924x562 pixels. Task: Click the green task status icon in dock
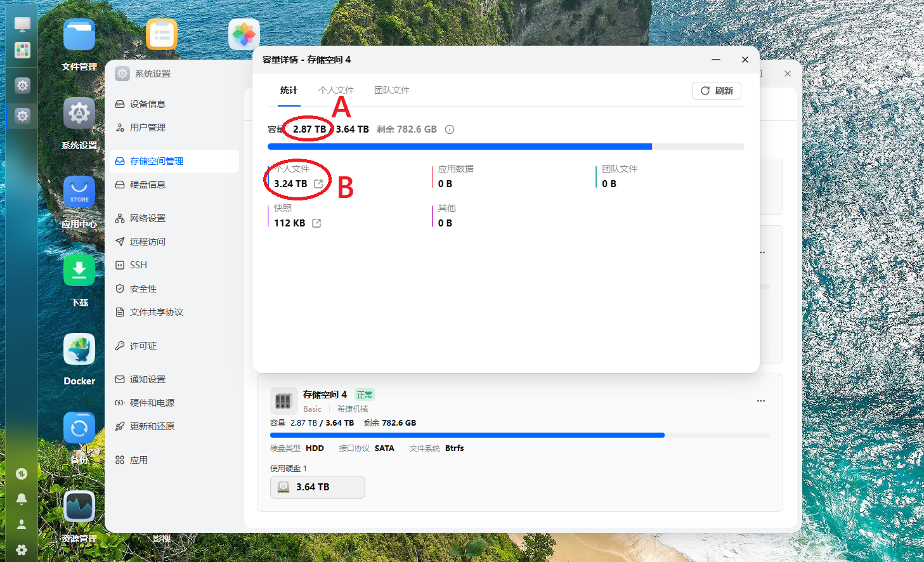click(22, 473)
